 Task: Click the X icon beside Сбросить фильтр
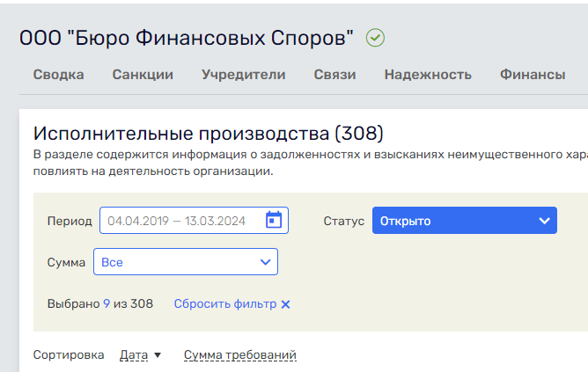[285, 304]
